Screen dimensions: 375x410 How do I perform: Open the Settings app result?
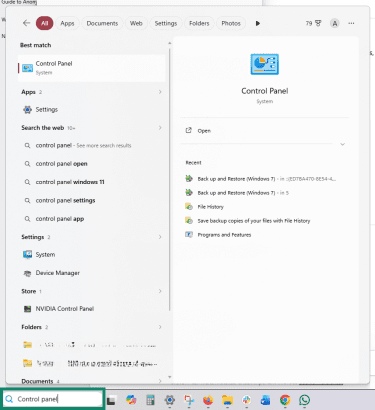tap(91, 109)
